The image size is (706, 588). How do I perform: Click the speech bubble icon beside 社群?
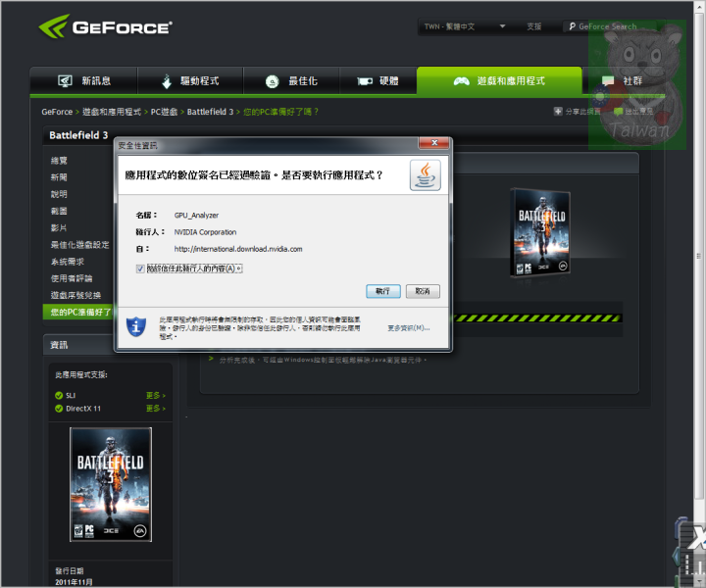tap(608, 81)
